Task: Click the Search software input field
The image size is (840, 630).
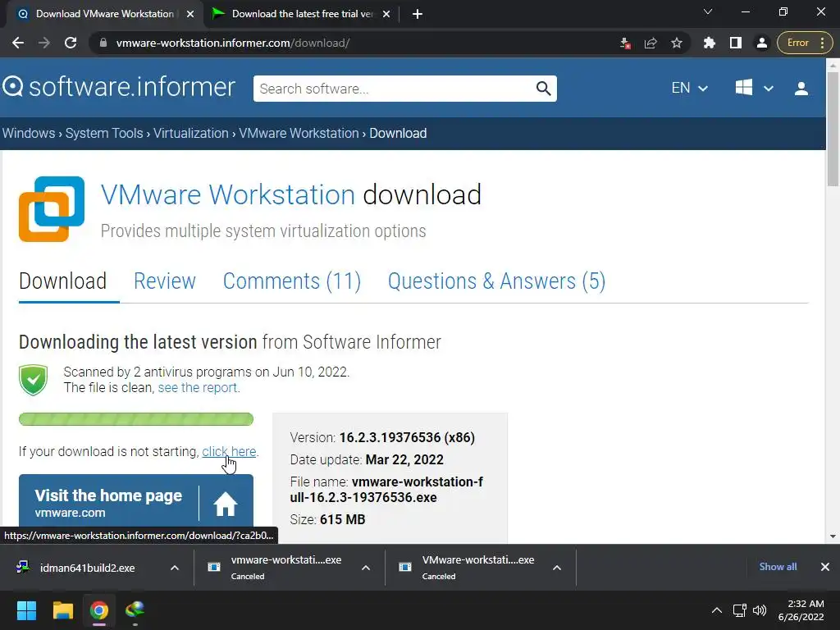Action: (x=394, y=89)
